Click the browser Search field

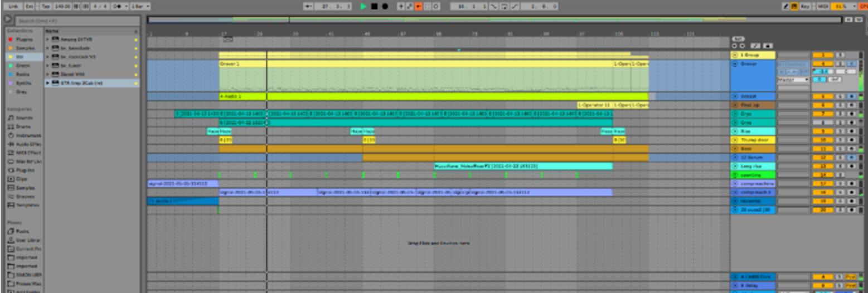pyautogui.click(x=76, y=21)
